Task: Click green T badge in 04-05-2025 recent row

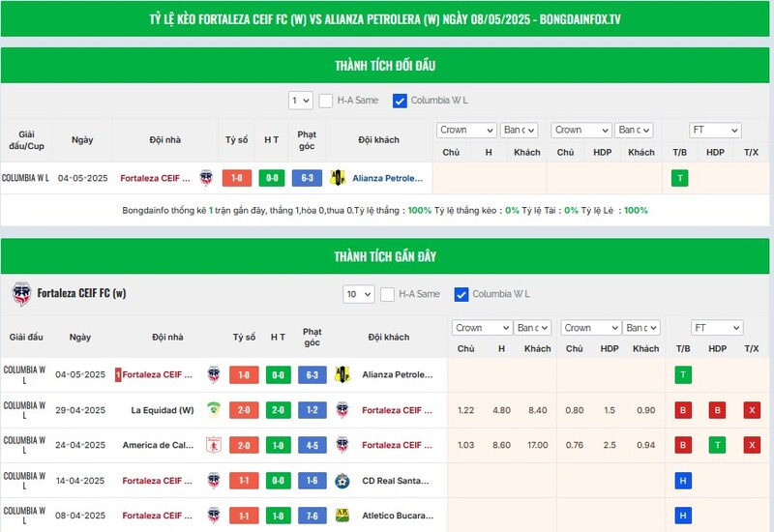Action: pyautogui.click(x=683, y=374)
